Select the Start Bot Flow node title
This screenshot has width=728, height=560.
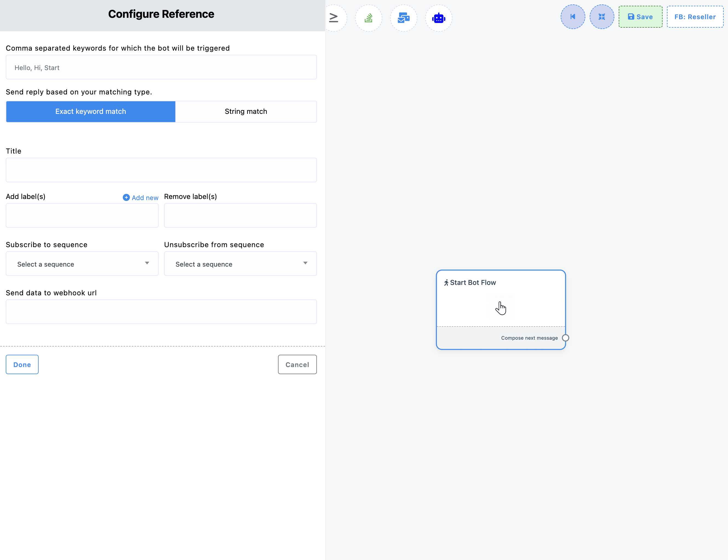[473, 282]
